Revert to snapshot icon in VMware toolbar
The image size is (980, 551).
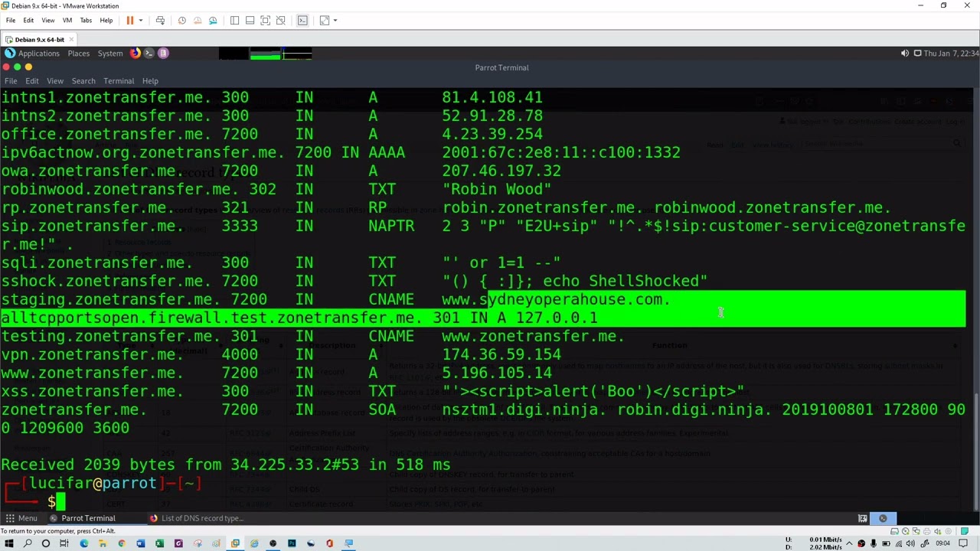[198, 20]
